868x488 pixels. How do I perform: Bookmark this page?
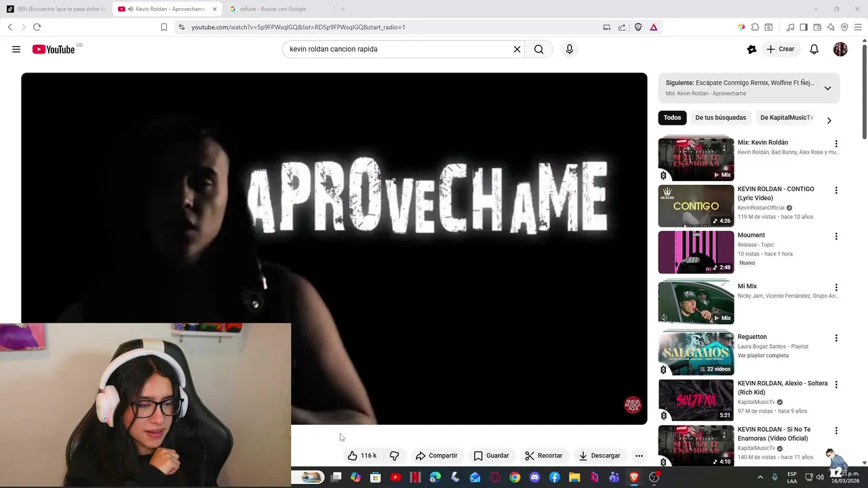tap(164, 27)
